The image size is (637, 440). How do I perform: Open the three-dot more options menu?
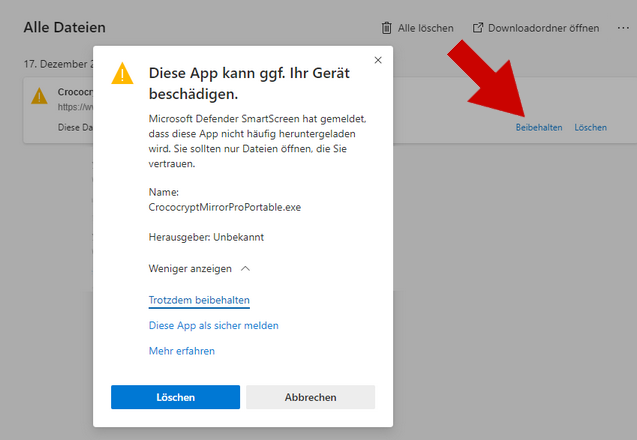pos(623,28)
